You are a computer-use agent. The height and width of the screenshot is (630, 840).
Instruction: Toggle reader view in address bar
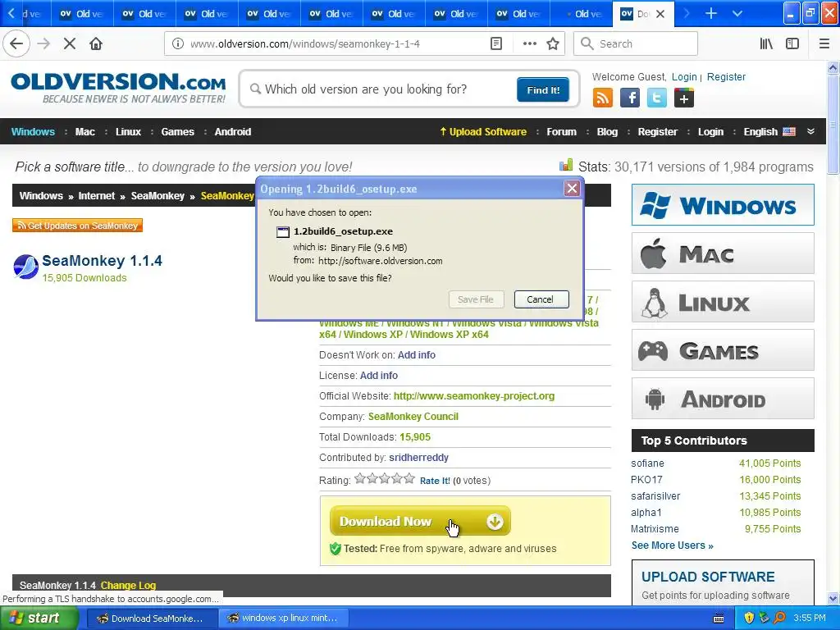coord(496,43)
